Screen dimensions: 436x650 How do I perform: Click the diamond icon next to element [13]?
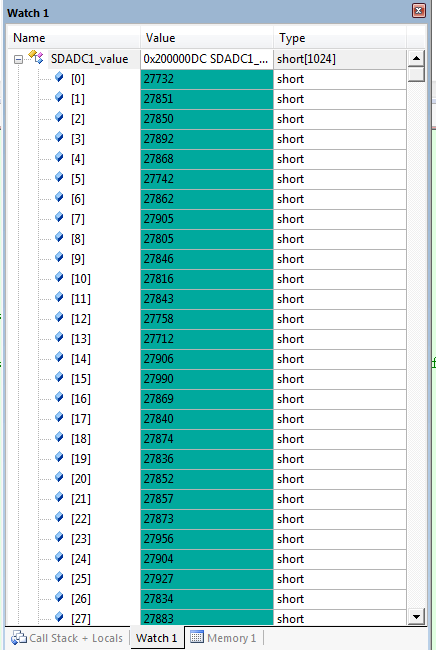pyautogui.click(x=59, y=337)
